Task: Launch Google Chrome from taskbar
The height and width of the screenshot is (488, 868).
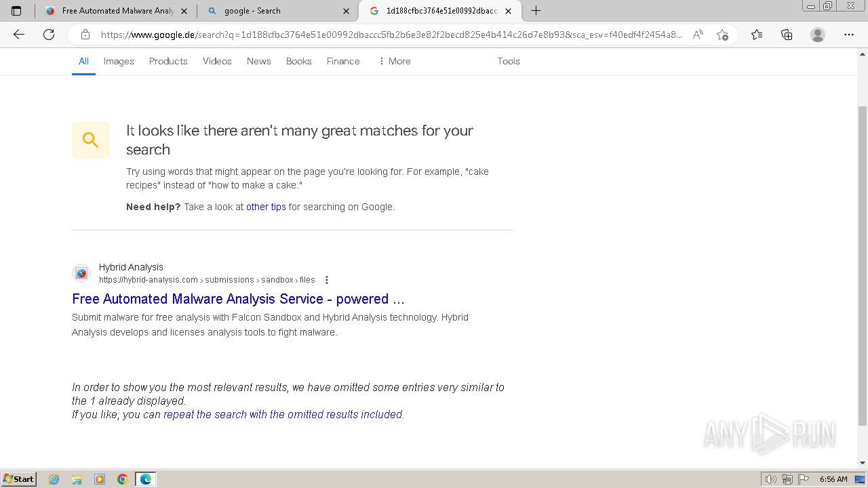Action: (x=122, y=479)
